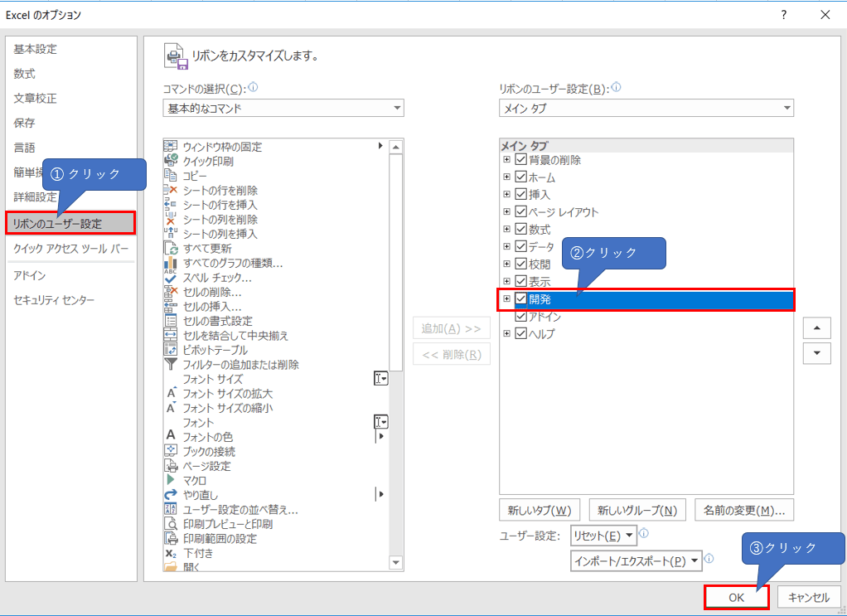Image resolution: width=847 pixels, height=616 pixels.
Task: Open the インポート/エクスポート dropdown
Action: coord(636,561)
